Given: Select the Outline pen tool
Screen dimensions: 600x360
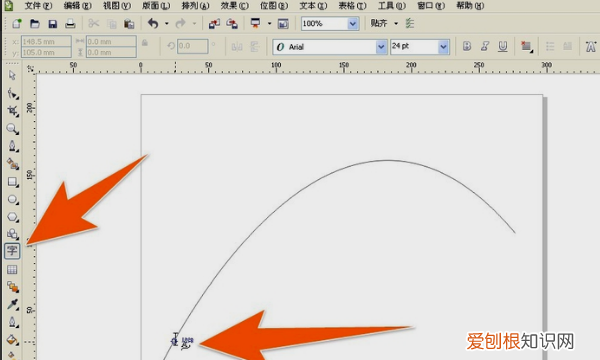Looking at the screenshot, I should (13, 322).
